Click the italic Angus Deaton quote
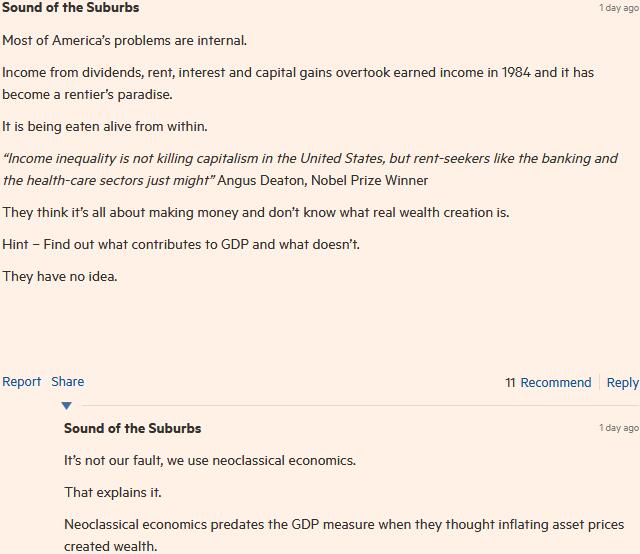640x554 pixels. 310,169
